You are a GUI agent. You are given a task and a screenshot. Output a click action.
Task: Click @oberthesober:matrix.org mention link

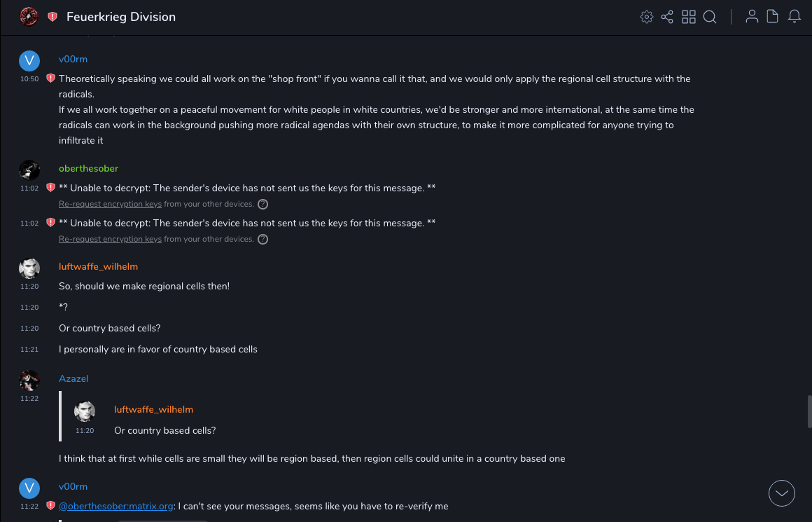pos(115,506)
